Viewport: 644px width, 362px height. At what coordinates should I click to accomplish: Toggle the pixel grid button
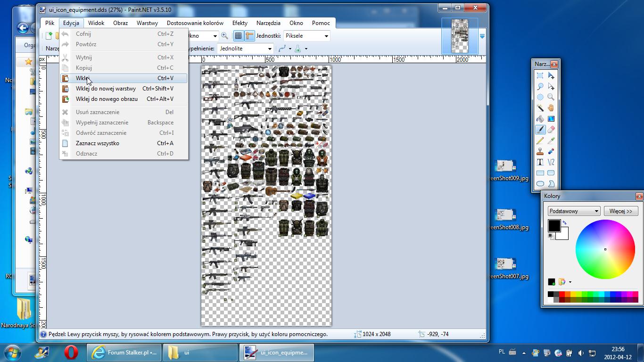pyautogui.click(x=239, y=36)
